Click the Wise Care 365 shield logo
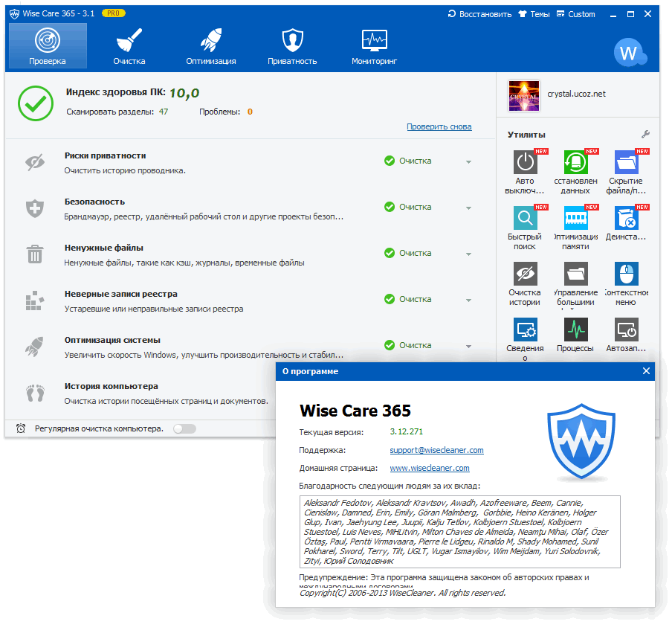The height and width of the screenshot is (633, 672). [x=581, y=442]
